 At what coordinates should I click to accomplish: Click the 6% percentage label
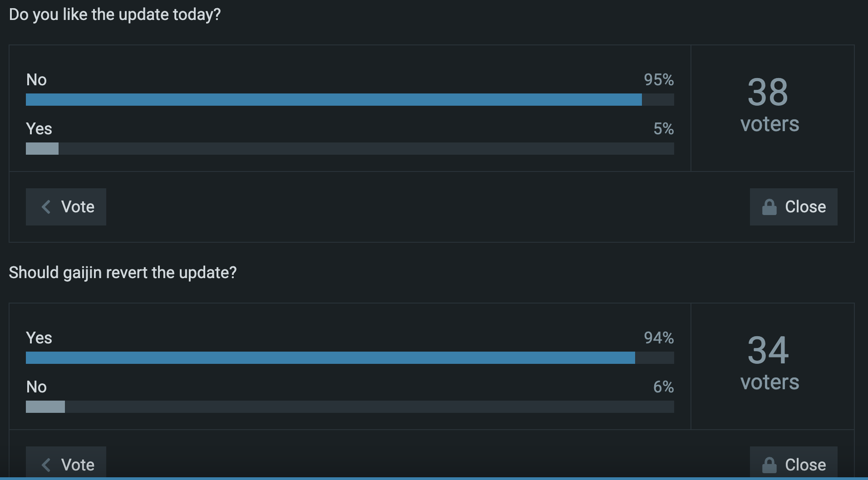coord(663,387)
